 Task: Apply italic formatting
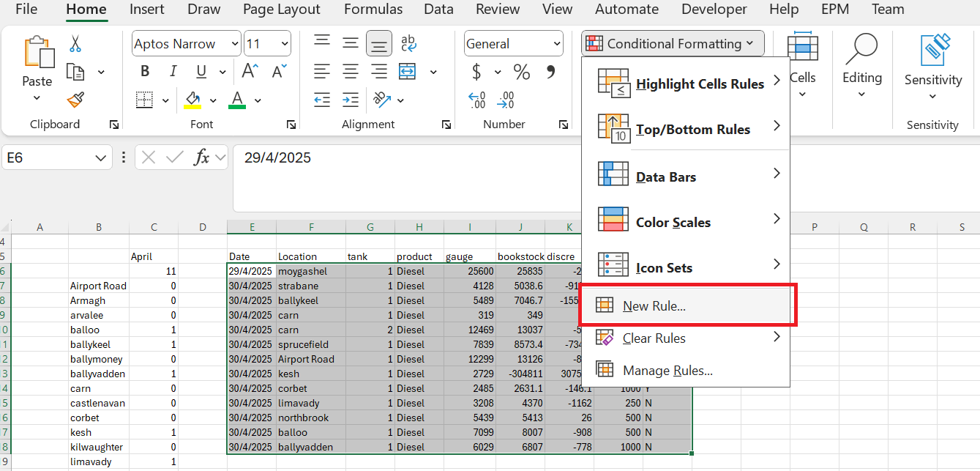pyautogui.click(x=173, y=70)
